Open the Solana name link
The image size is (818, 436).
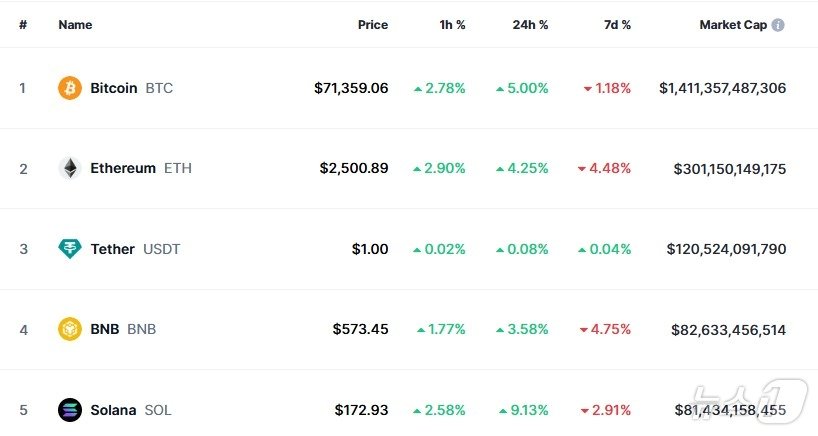click(113, 410)
